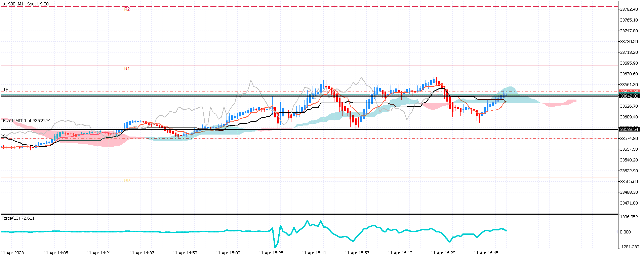Select the red R1 resistance horizontal line
Viewport: 644px width, 257px height.
pos(309,66)
